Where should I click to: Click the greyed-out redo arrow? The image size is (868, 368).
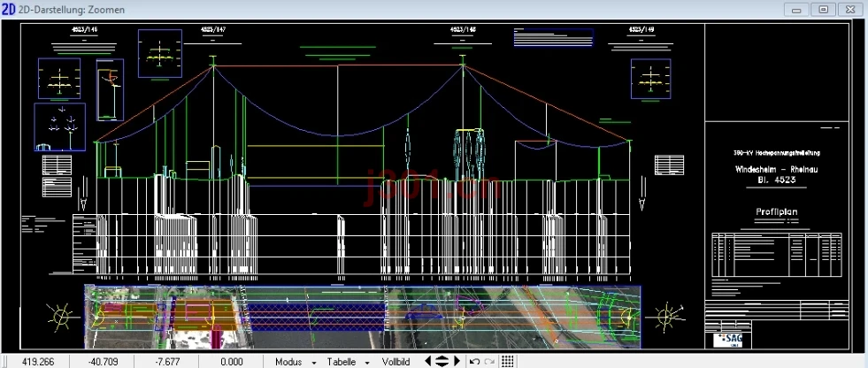point(488,362)
